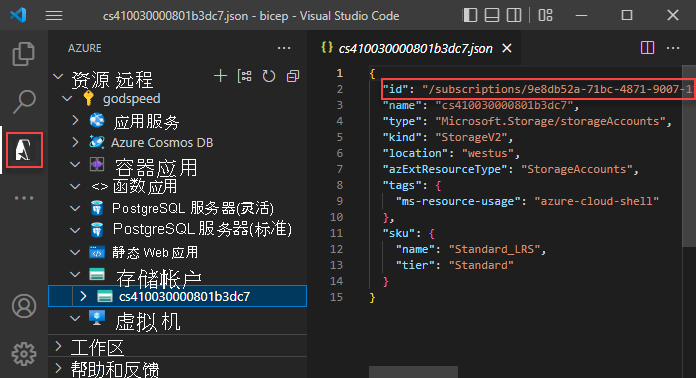The width and height of the screenshot is (696, 378).
Task: Open the Explorer view in activity bar
Action: pos(24,53)
